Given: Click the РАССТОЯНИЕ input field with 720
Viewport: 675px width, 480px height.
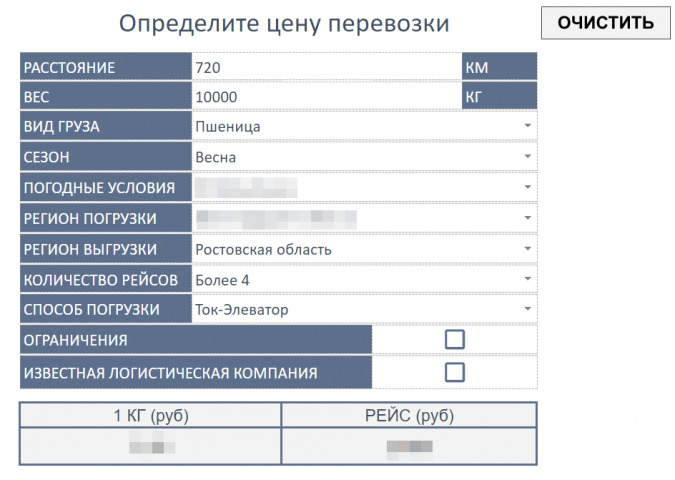Looking at the screenshot, I should point(327,67).
